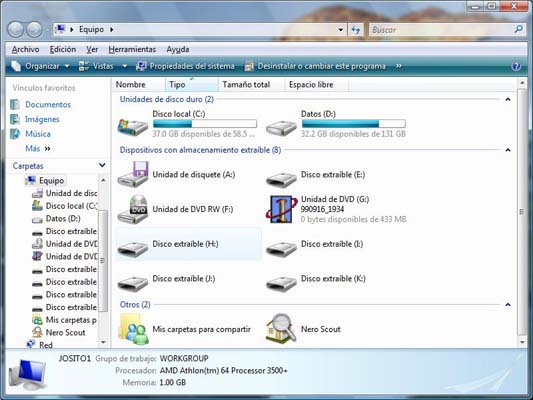Screen dimensions: 533x400
Task: Open the Herramientas menu
Action: (x=132, y=49)
